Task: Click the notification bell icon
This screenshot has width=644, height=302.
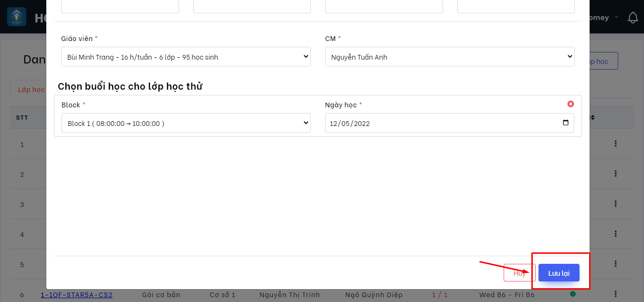Action: click(633, 18)
